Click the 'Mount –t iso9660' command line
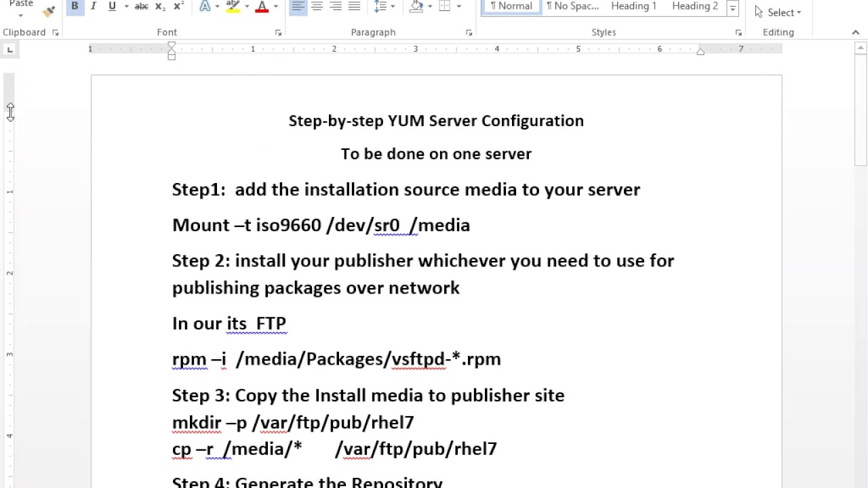 point(321,225)
